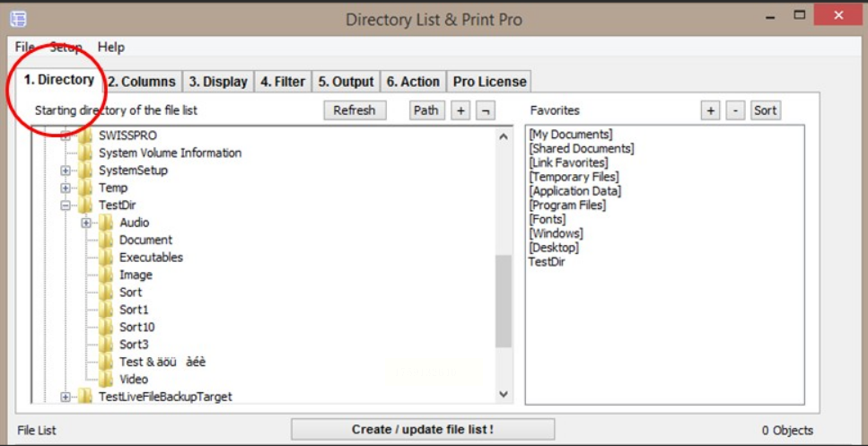868x446 pixels.
Task: Add a favorite with the Favorites plus button
Action: 710,110
